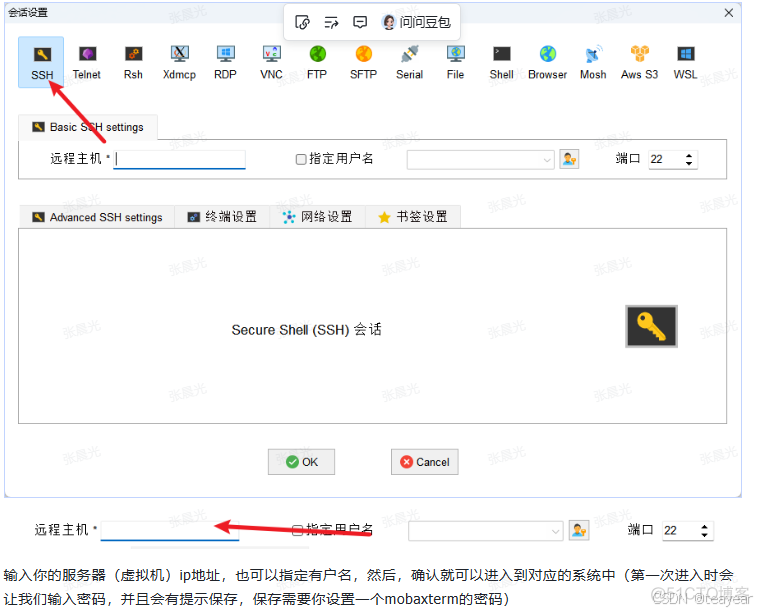Screen dimensions: 759x612
Task: Select the VNC session icon
Action: pyautogui.click(x=271, y=62)
